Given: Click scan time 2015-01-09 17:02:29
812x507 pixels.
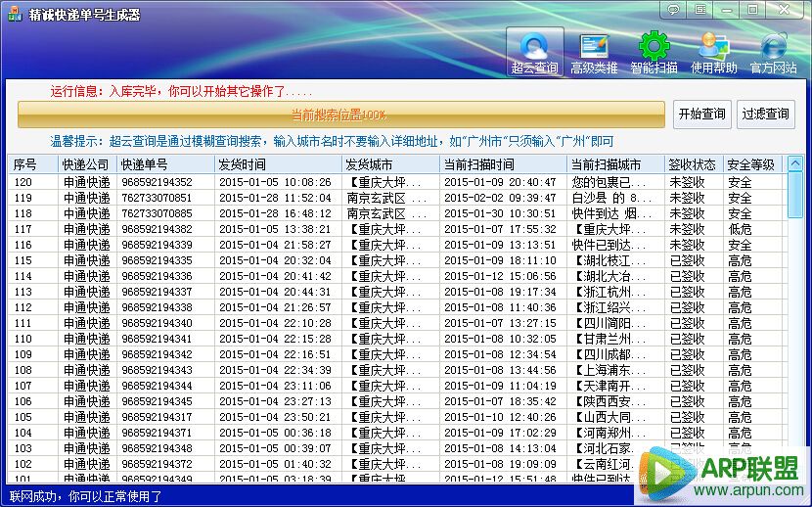Looking at the screenshot, I should pyautogui.click(x=500, y=433).
